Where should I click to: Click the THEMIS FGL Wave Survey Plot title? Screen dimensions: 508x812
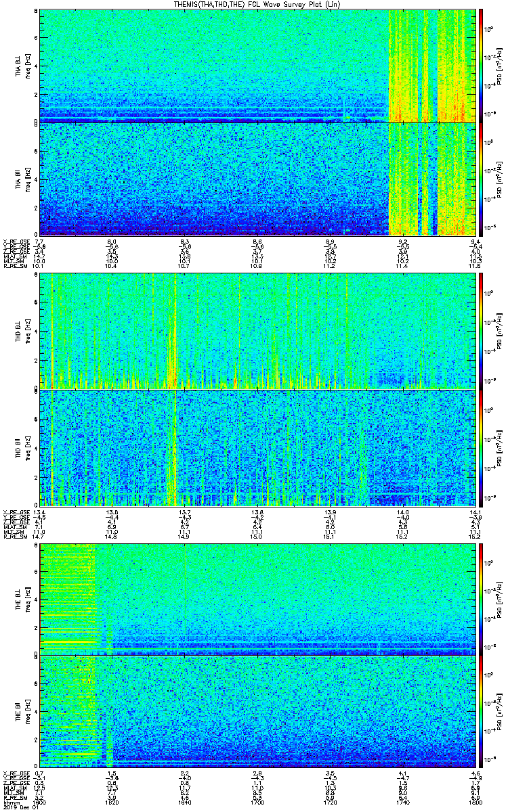click(x=257, y=4)
